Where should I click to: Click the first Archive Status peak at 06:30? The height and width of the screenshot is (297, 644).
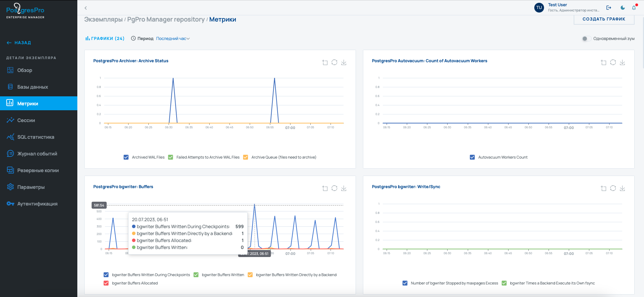point(173,78)
